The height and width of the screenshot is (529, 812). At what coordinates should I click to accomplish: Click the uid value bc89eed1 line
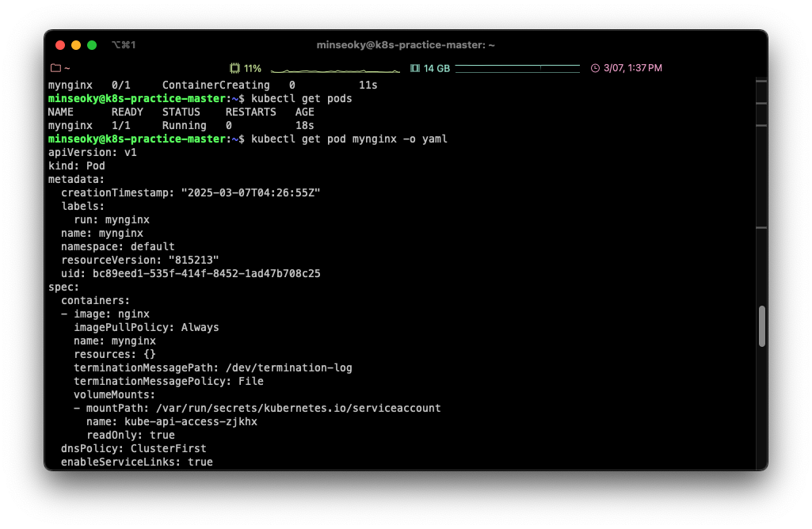206,274
